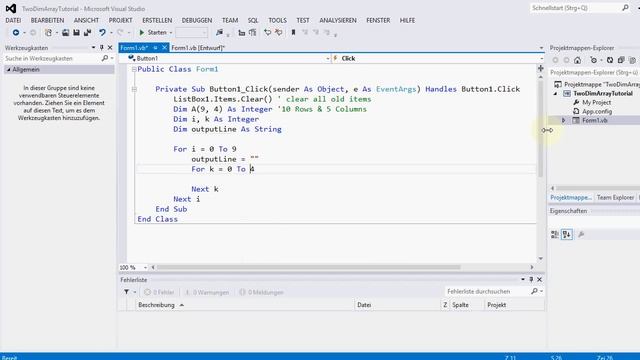The image size is (640, 360).
Task: Open the FENSTER menu
Action: 378,20
